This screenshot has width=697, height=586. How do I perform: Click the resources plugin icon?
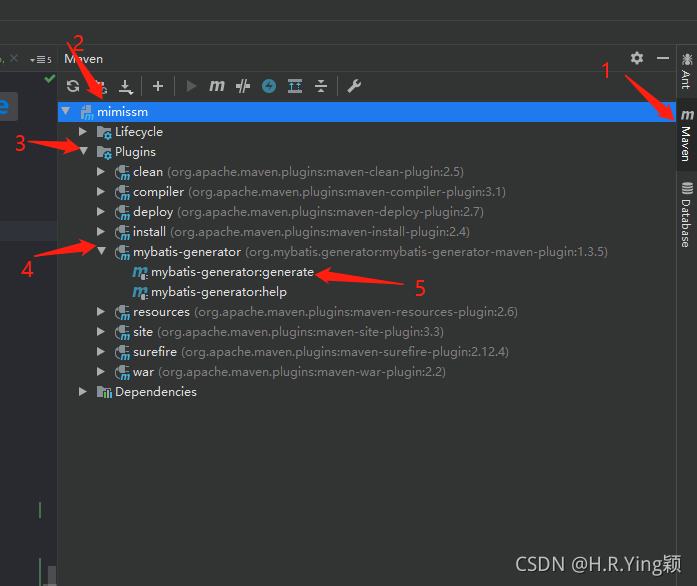click(x=122, y=312)
